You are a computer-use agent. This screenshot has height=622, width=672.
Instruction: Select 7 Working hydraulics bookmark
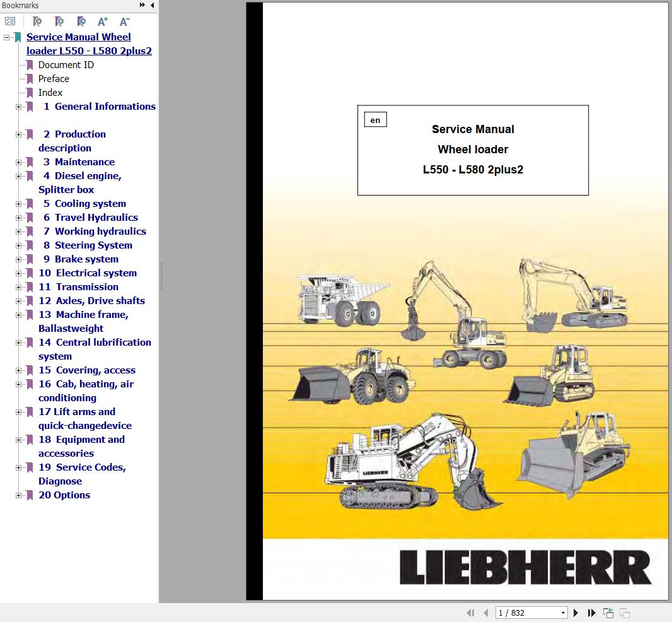(x=95, y=232)
